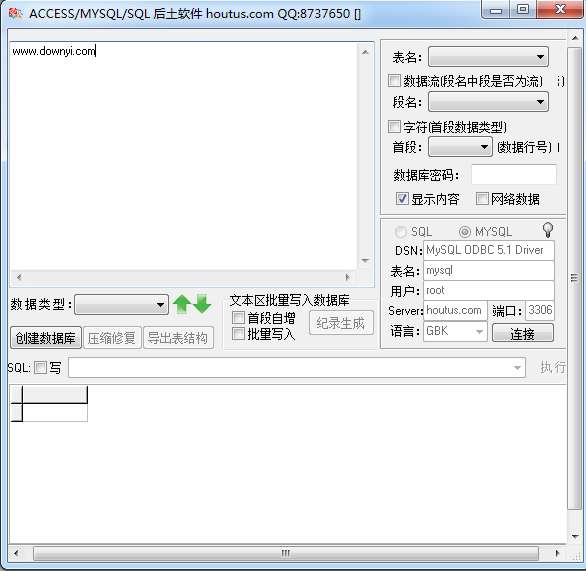Image resolution: width=586 pixels, height=571 pixels.
Task: Click the 连接 button
Action: [x=522, y=333]
